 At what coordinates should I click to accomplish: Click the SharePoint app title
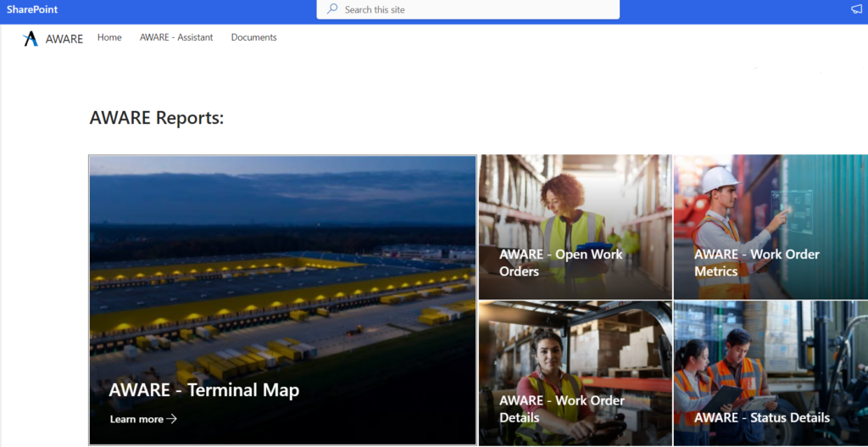(32, 9)
